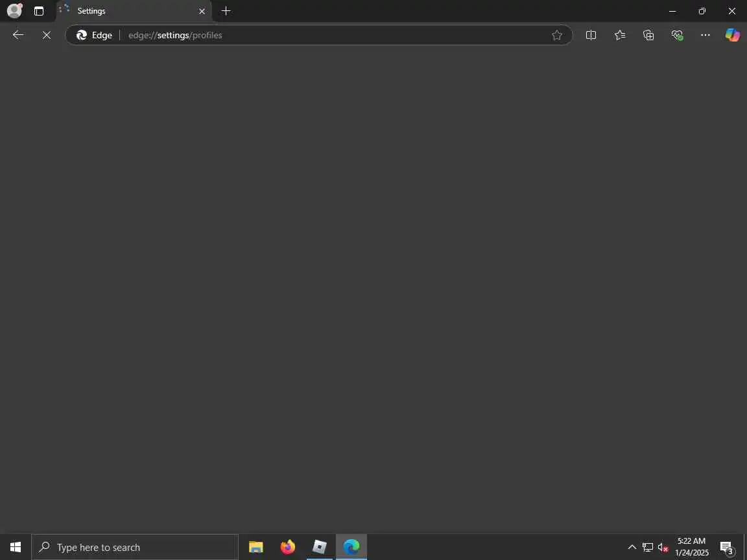
Task: Open a new tab
Action: pyautogui.click(x=226, y=10)
